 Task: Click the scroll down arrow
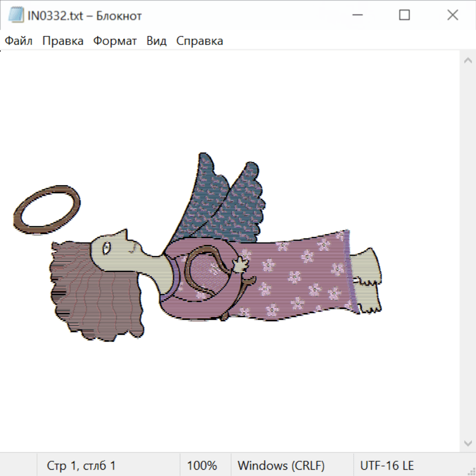[468, 442]
